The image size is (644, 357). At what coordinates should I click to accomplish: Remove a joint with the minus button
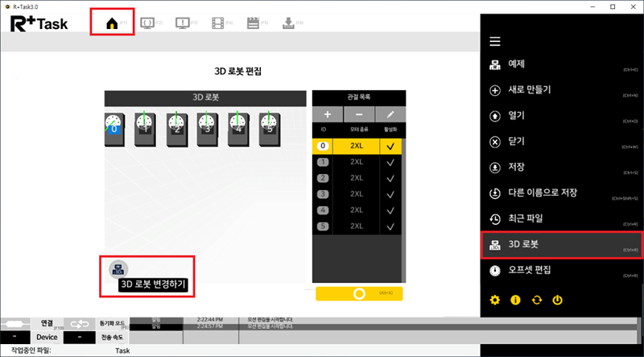359,116
